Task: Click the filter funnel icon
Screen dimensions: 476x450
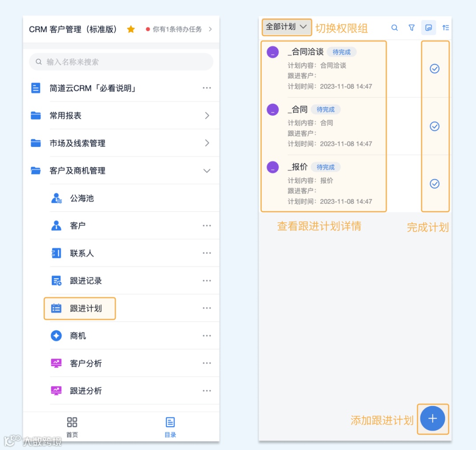Action: point(411,28)
